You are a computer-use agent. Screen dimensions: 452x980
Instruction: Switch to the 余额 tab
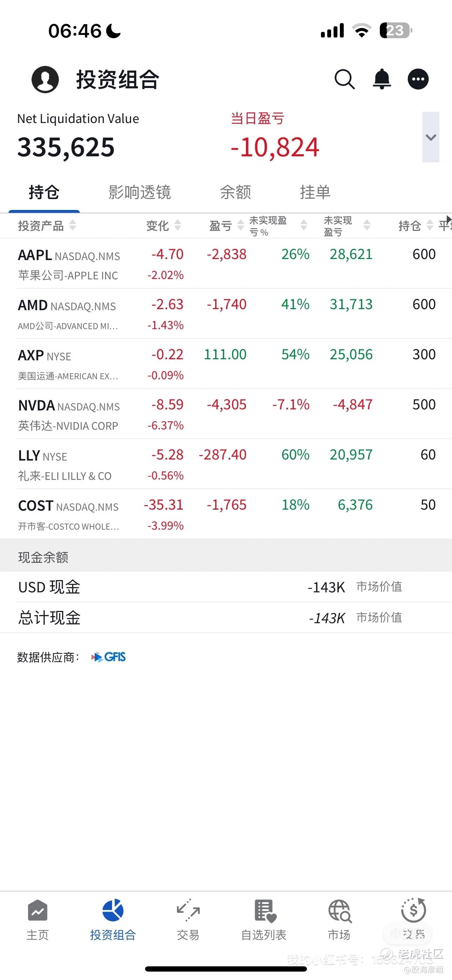point(235,192)
